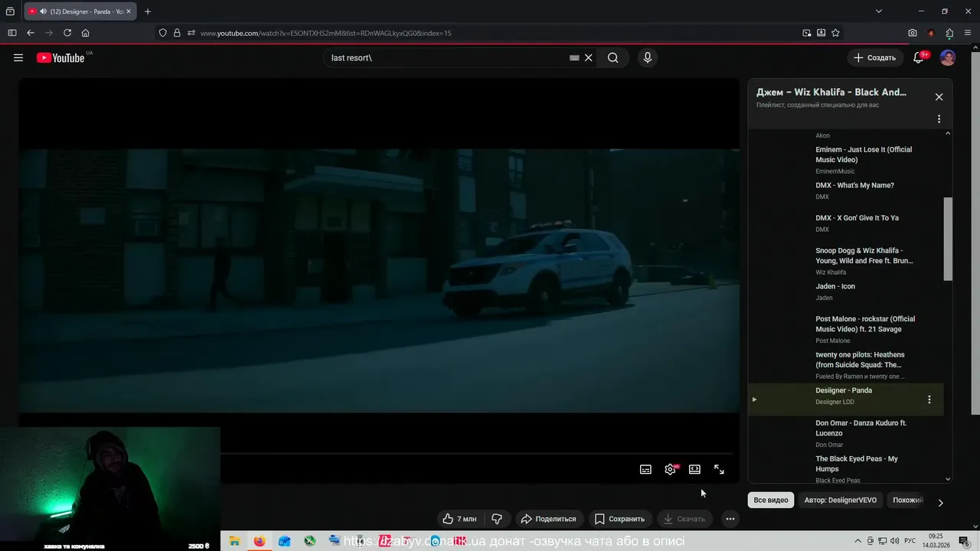The height and width of the screenshot is (551, 980).
Task: Run search with the magnifier button
Action: coord(612,57)
